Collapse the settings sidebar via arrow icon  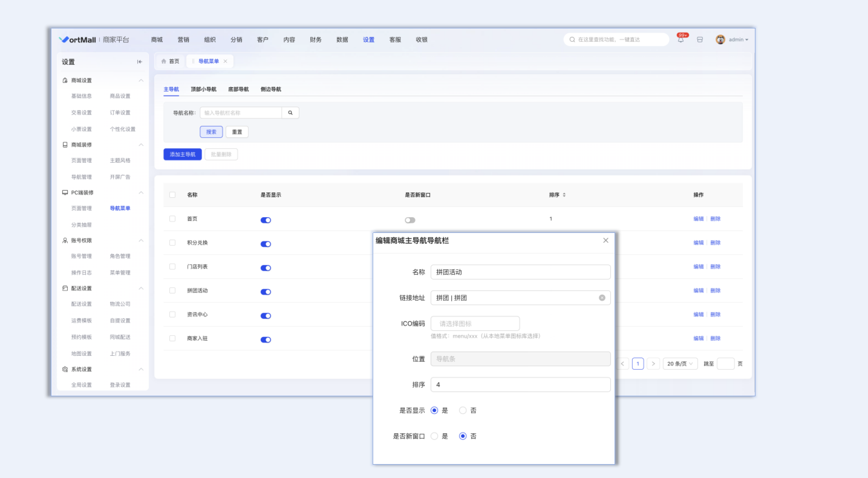coord(139,62)
